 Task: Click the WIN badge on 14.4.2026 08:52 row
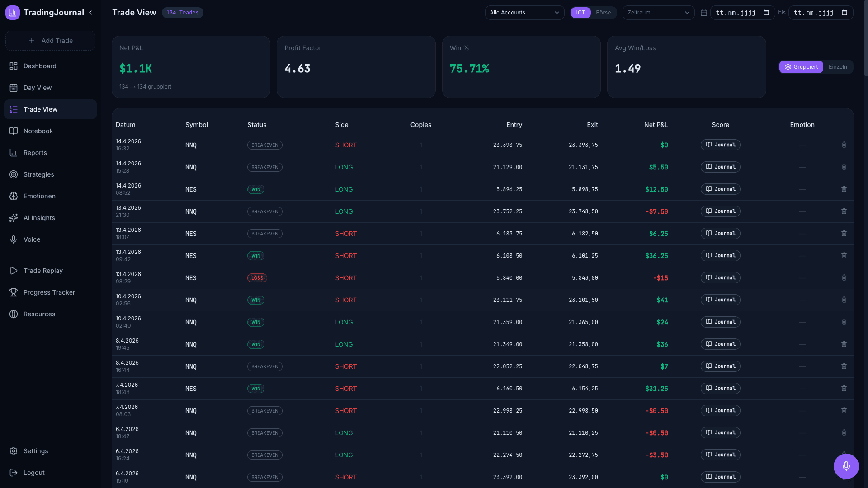(x=256, y=189)
